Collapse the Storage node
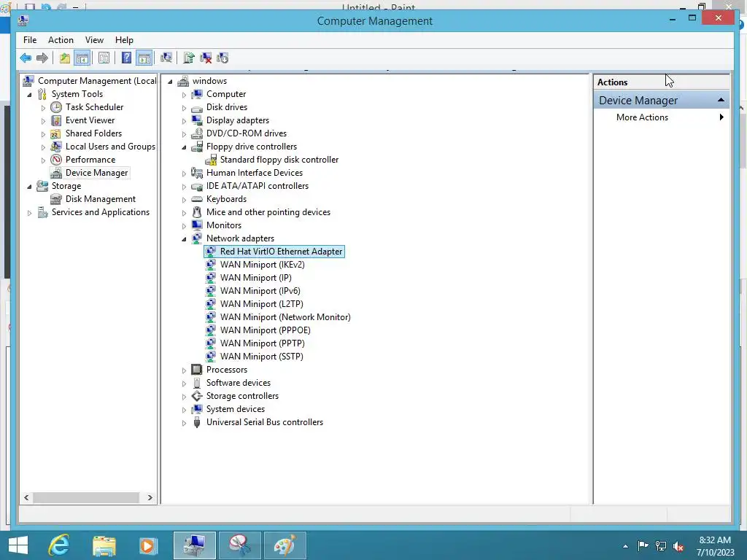The image size is (747, 560). click(29, 187)
